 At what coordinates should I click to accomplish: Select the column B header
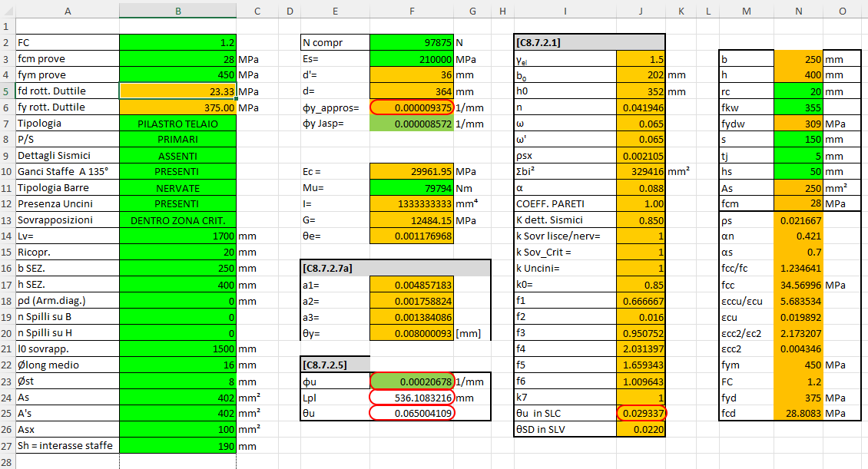tap(177, 11)
